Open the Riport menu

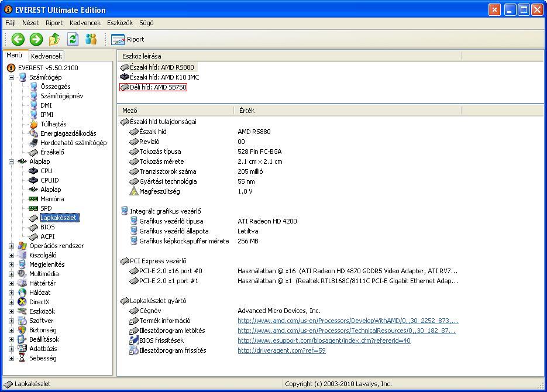click(x=54, y=23)
